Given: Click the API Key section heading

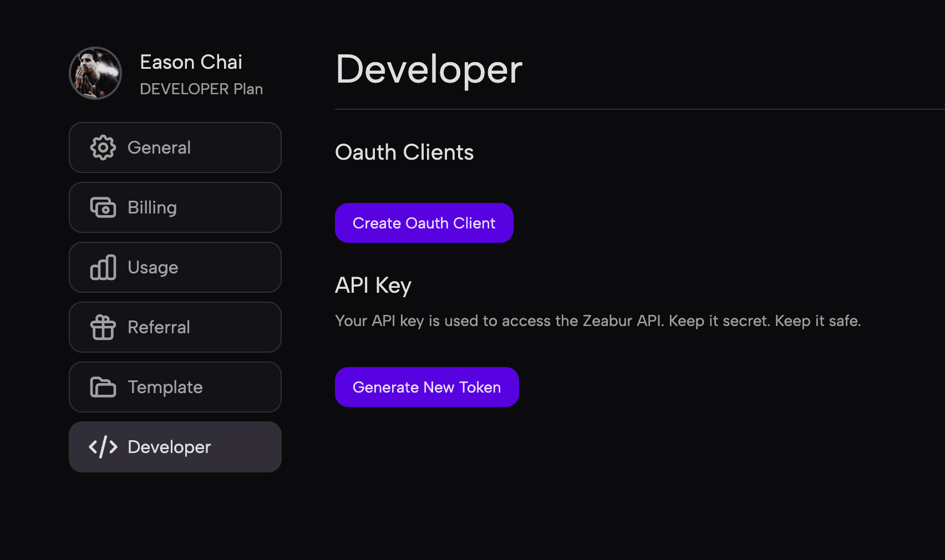Looking at the screenshot, I should click(x=373, y=286).
